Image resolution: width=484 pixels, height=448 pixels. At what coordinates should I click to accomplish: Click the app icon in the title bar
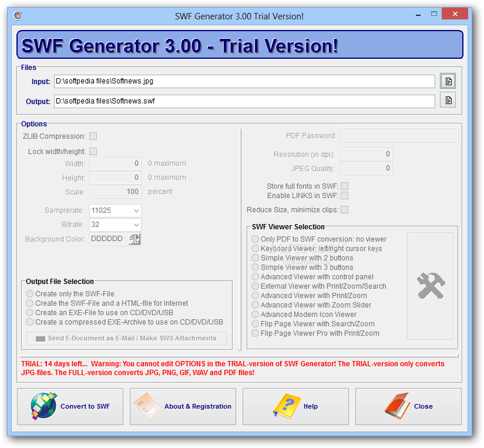[18, 15]
